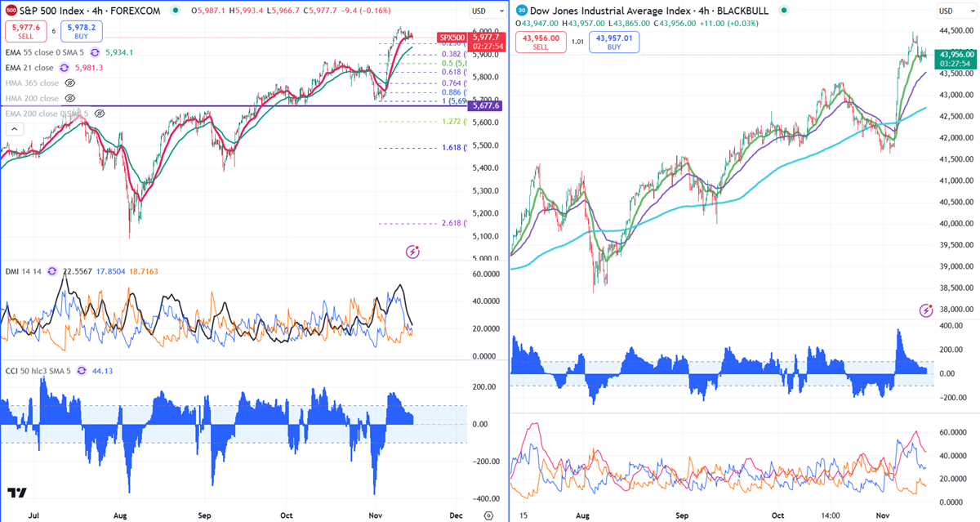Select the DMI 14 14 legend

pos(24,271)
